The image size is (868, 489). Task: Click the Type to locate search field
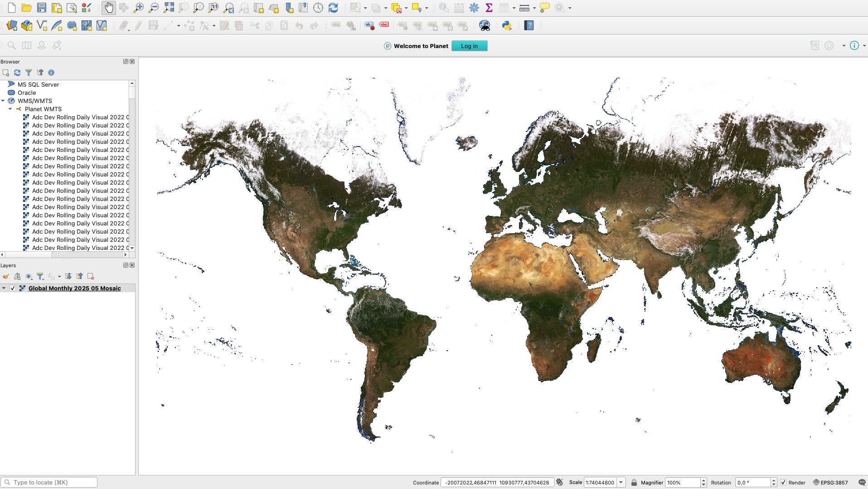click(49, 482)
